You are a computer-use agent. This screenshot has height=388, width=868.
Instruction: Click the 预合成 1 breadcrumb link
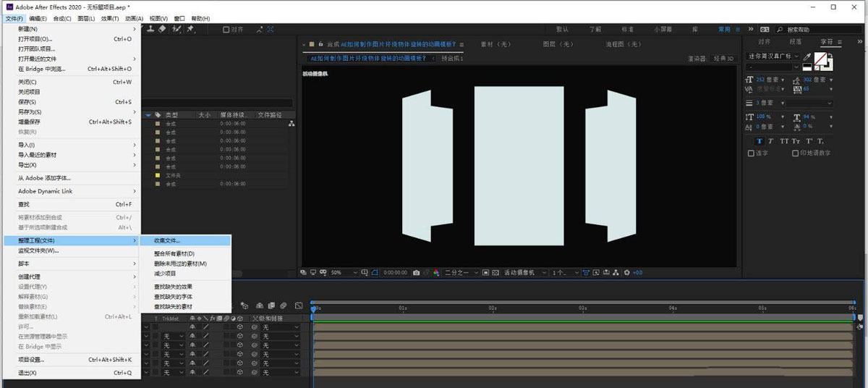(x=452, y=59)
